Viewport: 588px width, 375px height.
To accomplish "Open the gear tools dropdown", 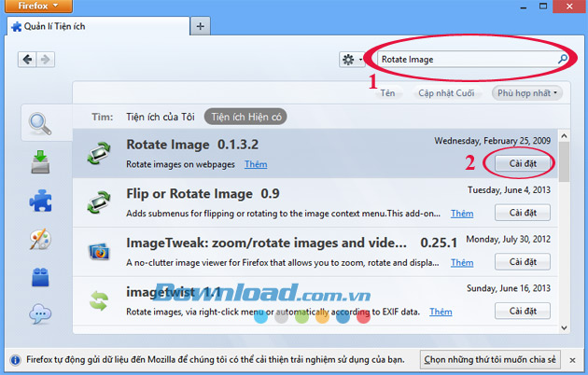I will (352, 59).
